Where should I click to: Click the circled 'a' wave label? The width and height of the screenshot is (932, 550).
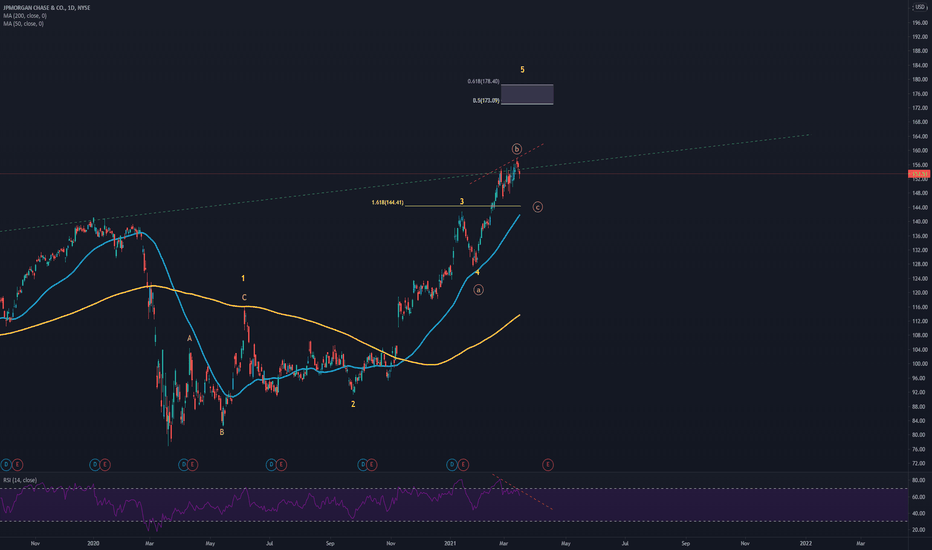pyautogui.click(x=478, y=290)
